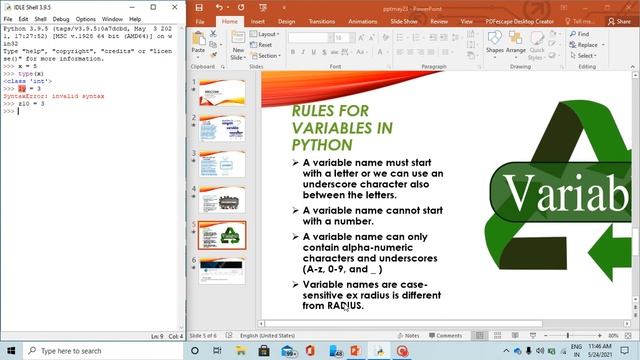The width and height of the screenshot is (640, 360).
Task: Click the Redo icon in title bar
Action: pyautogui.click(x=241, y=8)
